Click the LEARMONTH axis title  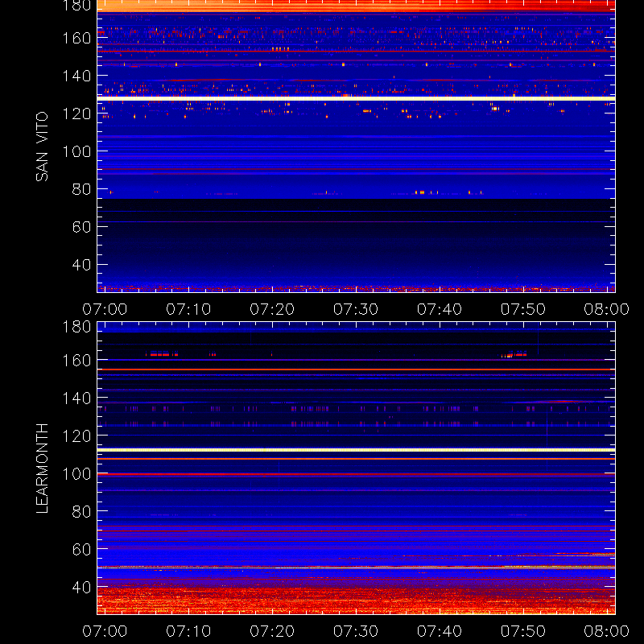[42, 469]
